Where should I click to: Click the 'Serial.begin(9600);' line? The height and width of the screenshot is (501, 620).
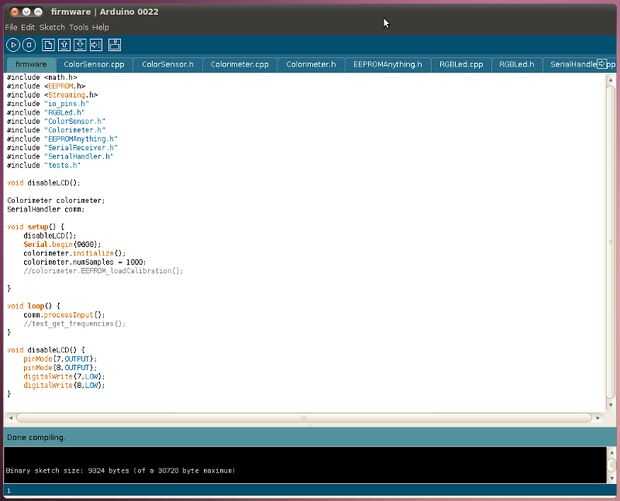tap(62, 244)
